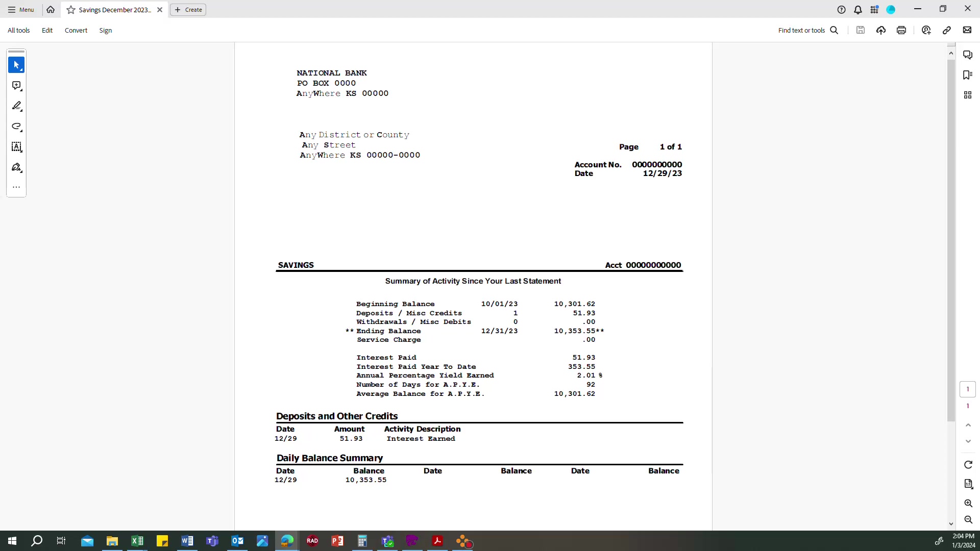Print the savings statement
Viewport: 980px width, 551px height.
(901, 30)
